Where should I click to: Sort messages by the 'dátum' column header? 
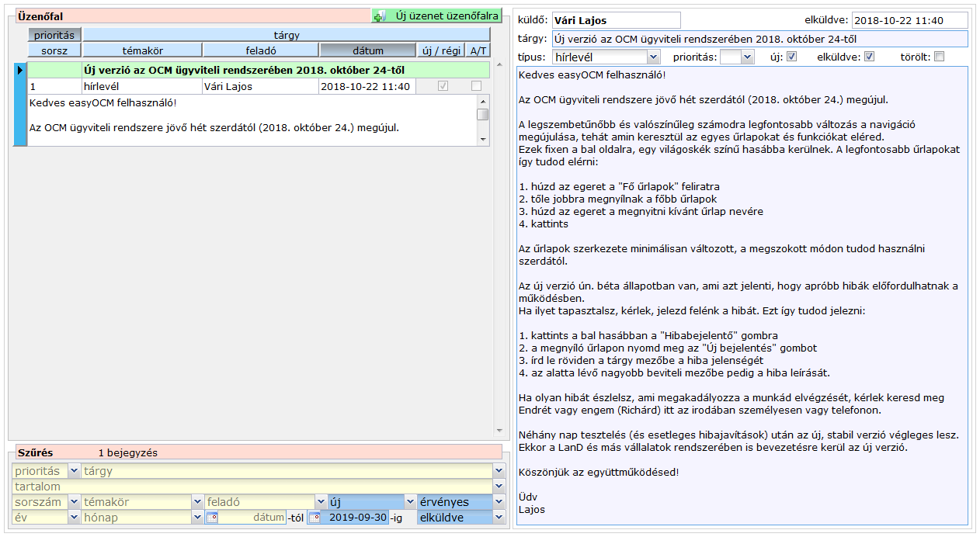367,50
